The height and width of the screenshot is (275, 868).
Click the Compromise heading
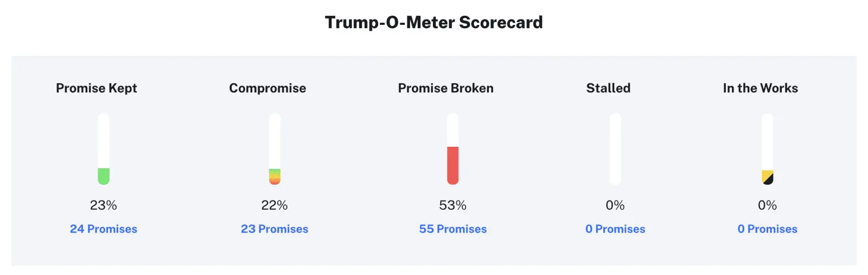(x=267, y=88)
